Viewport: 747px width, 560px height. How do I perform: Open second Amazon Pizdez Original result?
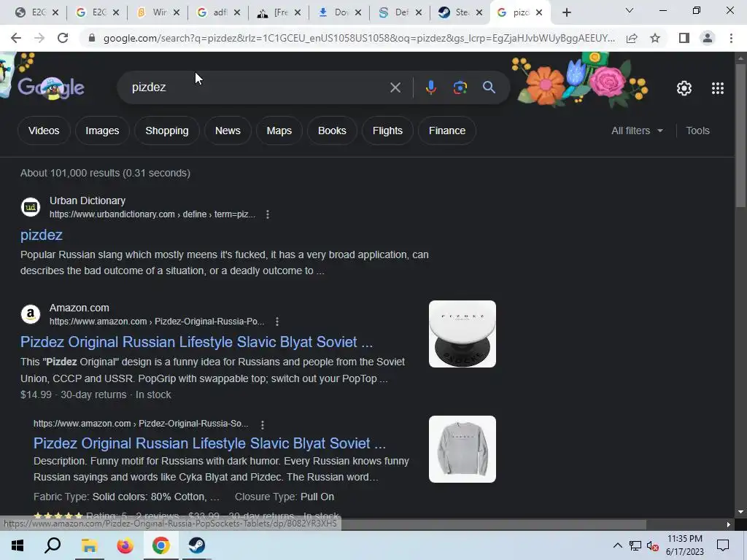tap(209, 443)
